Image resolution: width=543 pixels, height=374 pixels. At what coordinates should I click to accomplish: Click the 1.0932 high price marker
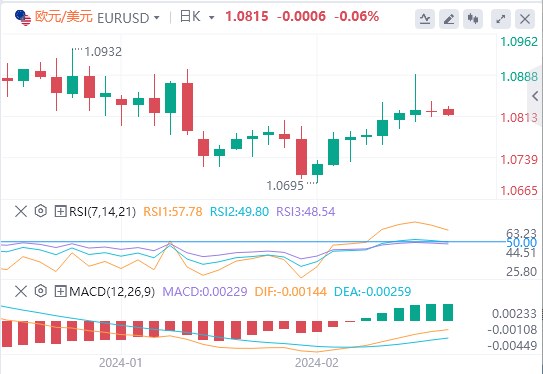103,52
